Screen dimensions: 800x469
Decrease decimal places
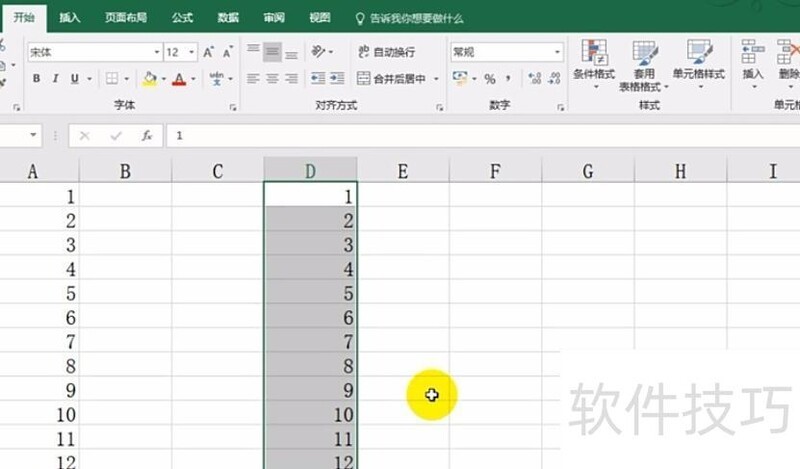tap(554, 79)
